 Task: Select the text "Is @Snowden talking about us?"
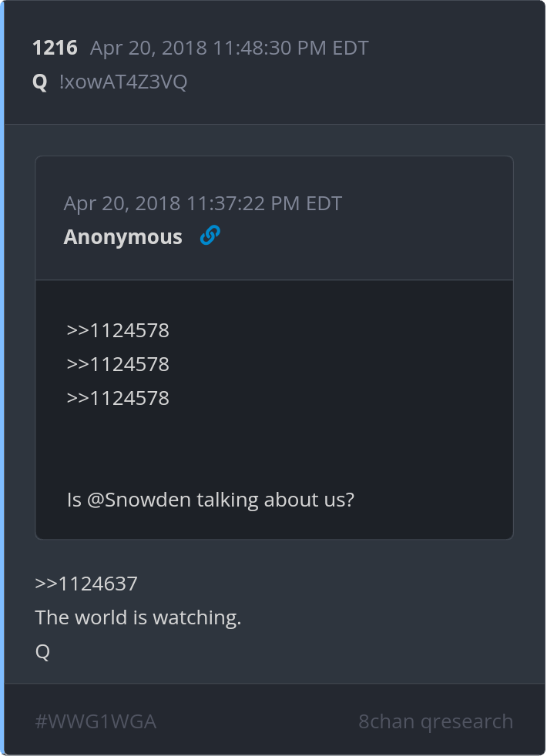pos(211,500)
